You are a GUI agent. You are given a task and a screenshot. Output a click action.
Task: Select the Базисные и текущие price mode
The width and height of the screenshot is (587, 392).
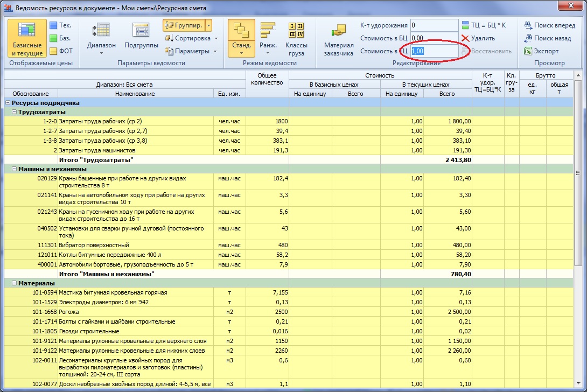pyautogui.click(x=27, y=38)
